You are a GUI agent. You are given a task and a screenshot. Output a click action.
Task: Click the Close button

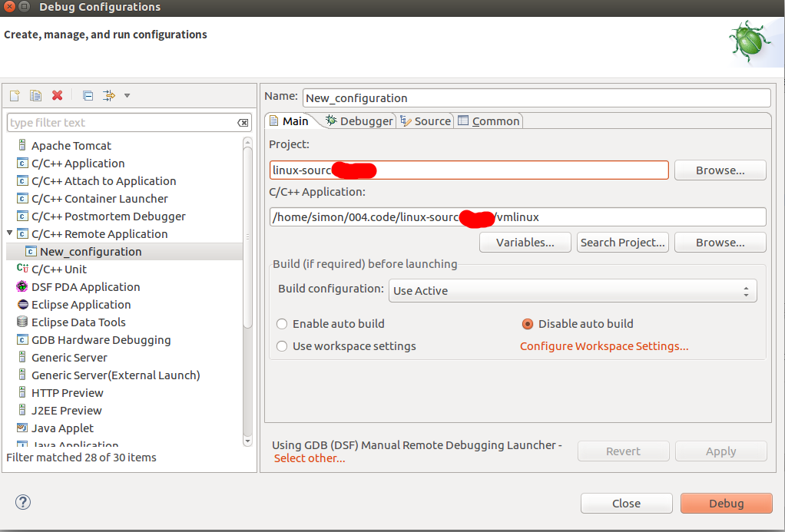pos(626,503)
